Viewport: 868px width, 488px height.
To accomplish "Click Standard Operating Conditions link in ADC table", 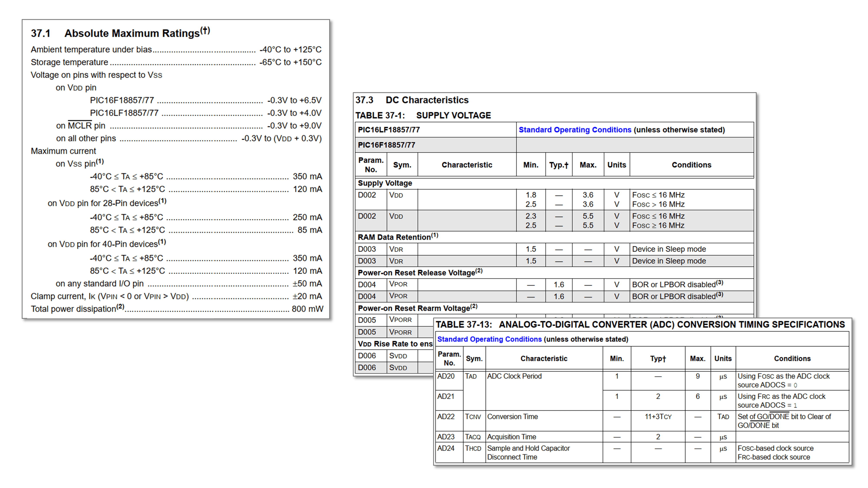I will [489, 339].
